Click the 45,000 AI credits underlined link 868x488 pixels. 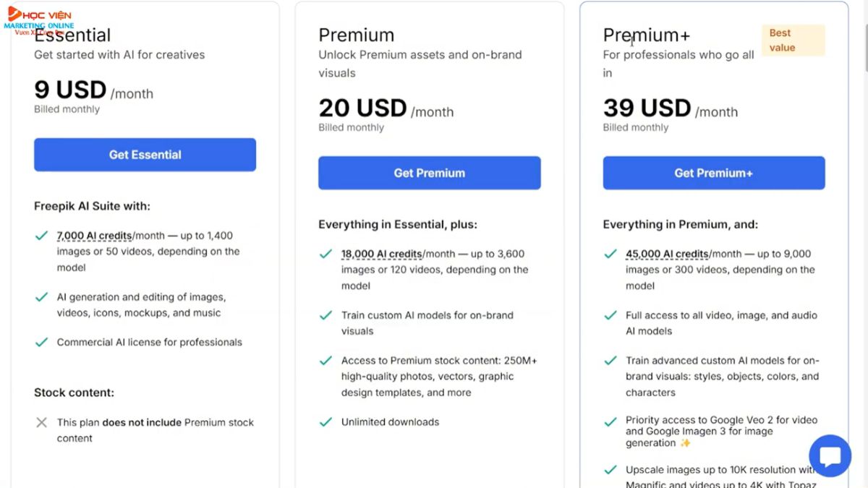click(666, 254)
